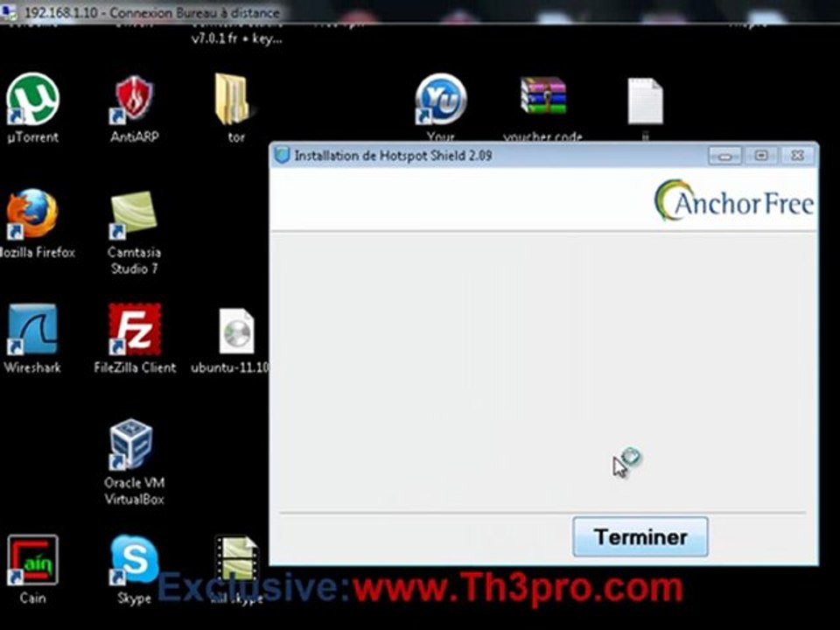Minimize the Hotspot Shield installer window
Viewport: 840px width, 630px height.
click(724, 156)
